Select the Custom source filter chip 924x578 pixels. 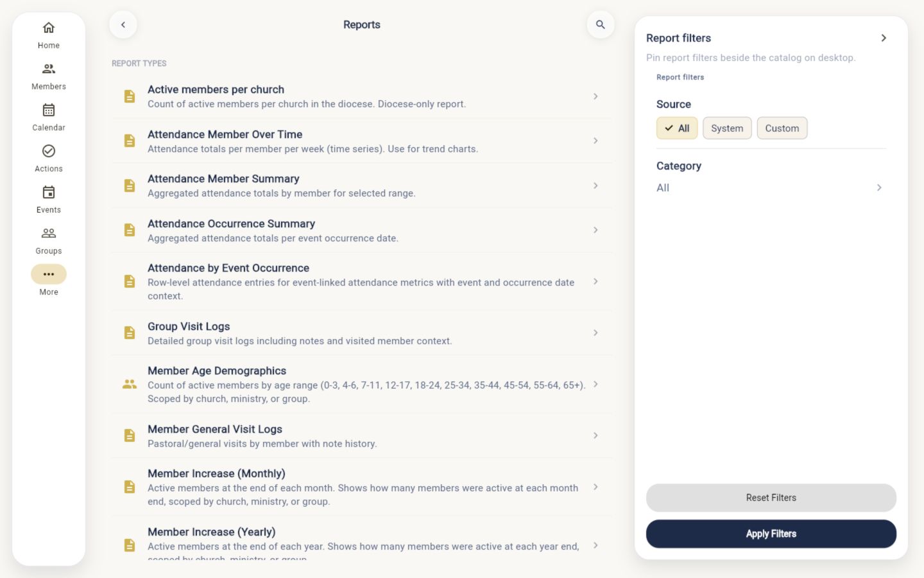[782, 128]
